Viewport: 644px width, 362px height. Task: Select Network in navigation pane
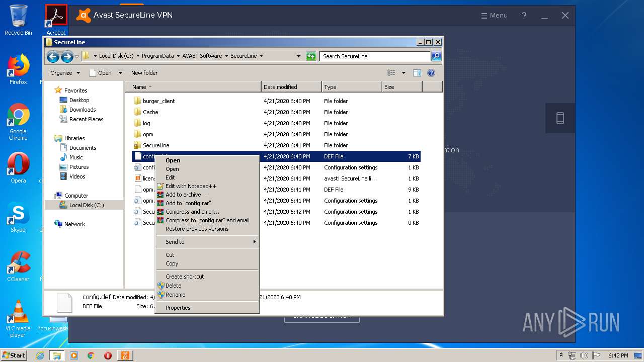(74, 224)
